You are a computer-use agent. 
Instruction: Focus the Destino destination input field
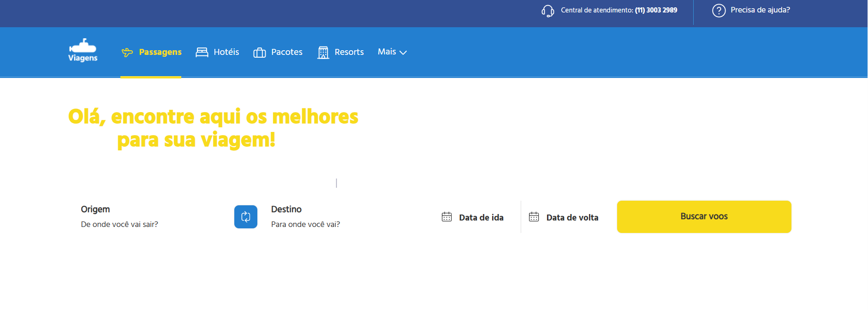click(305, 224)
